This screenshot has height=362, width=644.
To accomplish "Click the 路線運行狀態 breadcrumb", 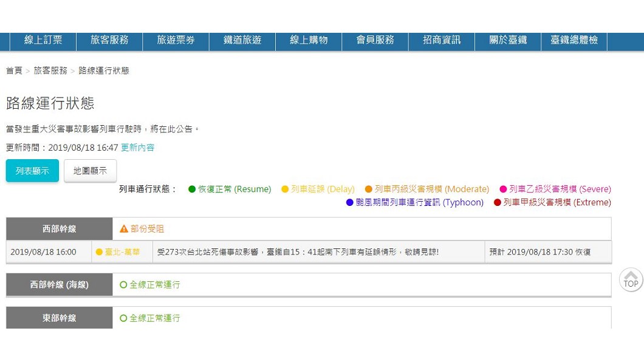I will pyautogui.click(x=103, y=70).
